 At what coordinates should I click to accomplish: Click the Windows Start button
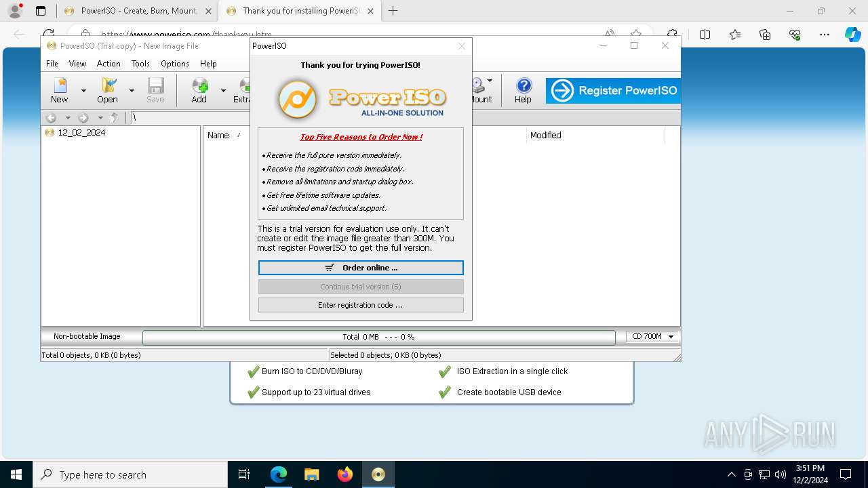[x=16, y=474]
